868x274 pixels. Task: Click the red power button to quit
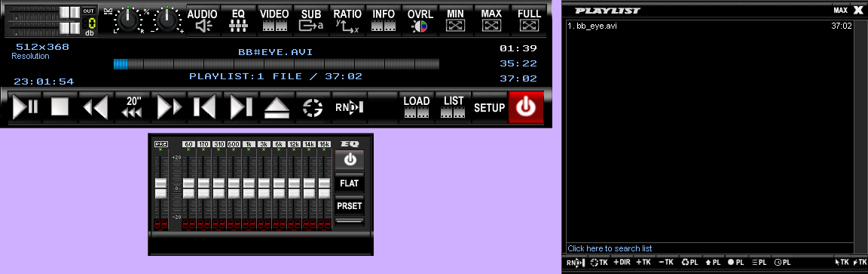[x=526, y=107]
